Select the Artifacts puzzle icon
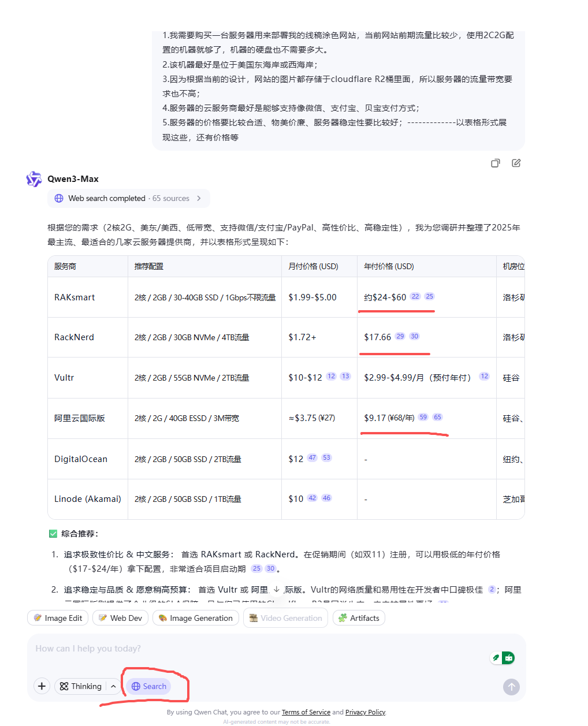 (x=343, y=617)
